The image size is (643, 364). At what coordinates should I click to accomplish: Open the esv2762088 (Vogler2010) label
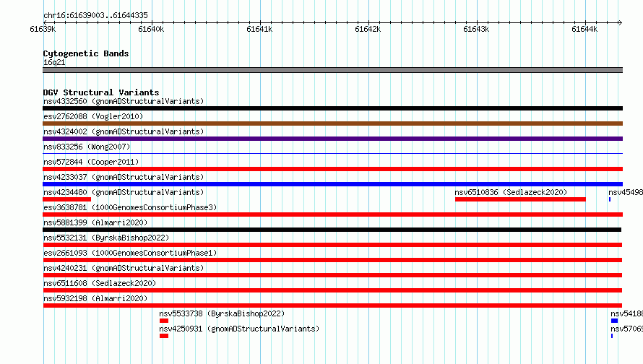[93, 116]
